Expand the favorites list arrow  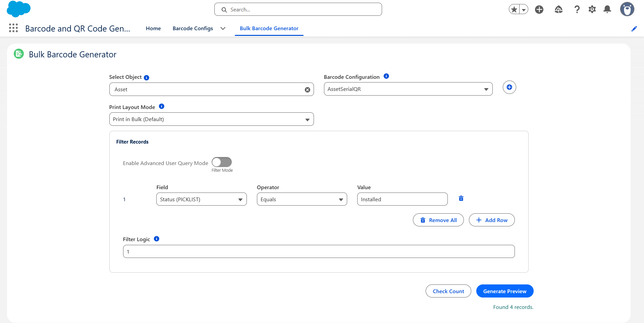524,9
